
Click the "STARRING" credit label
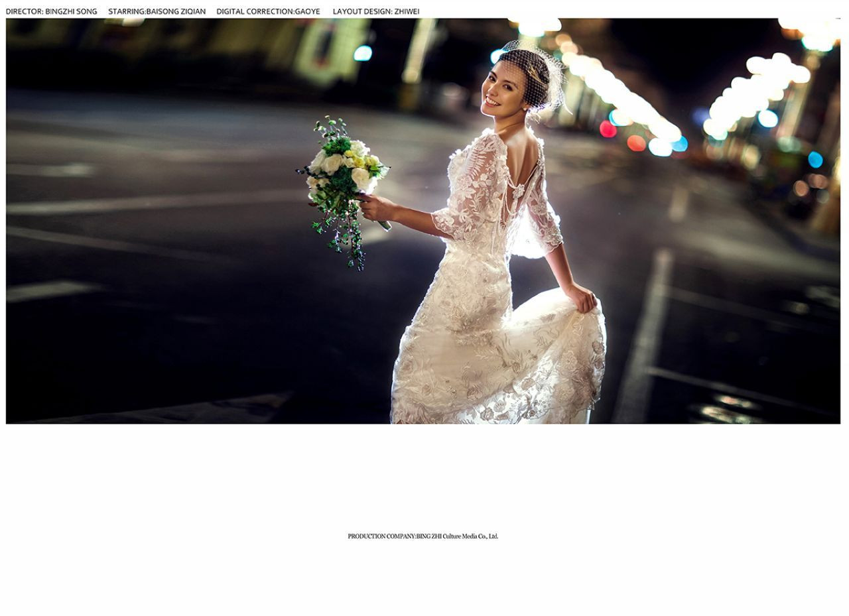point(126,11)
